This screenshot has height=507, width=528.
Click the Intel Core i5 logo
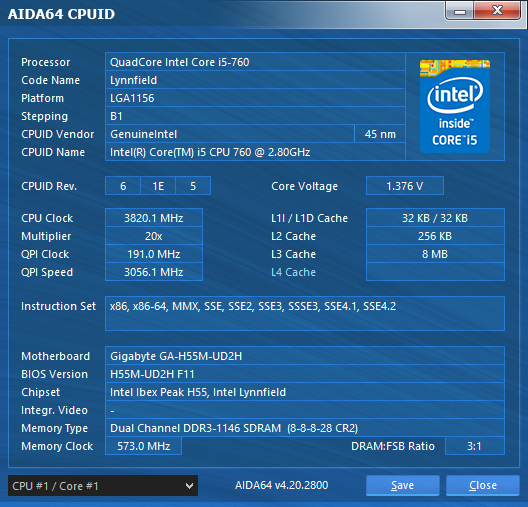(x=455, y=106)
